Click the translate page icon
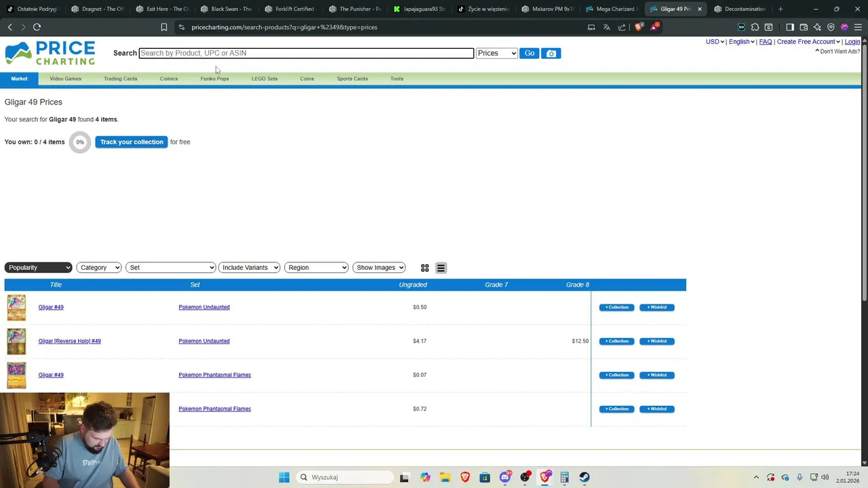The width and height of the screenshot is (868, 488). tap(606, 27)
